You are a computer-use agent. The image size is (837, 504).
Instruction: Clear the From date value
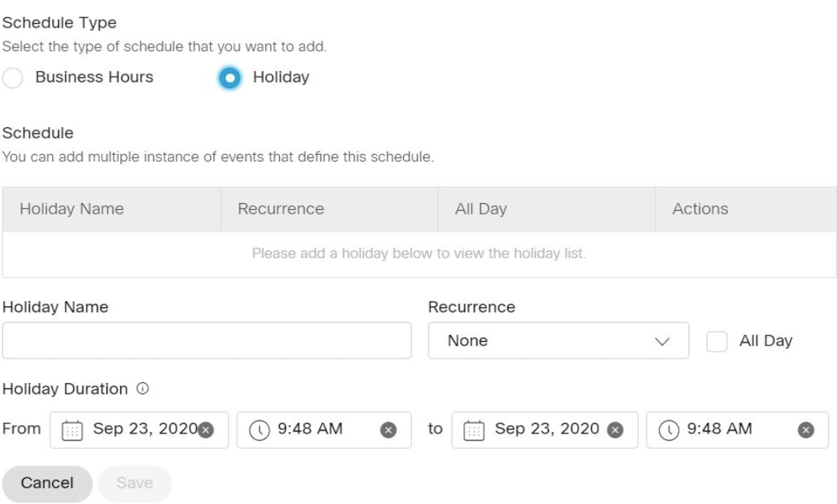tap(205, 430)
